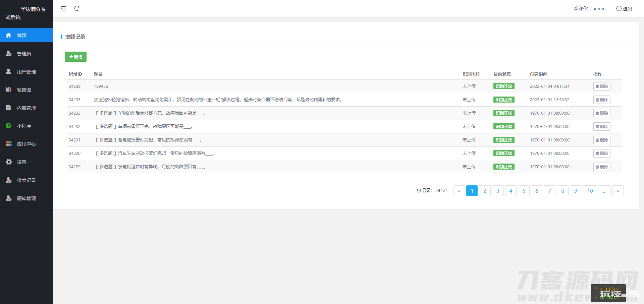Click the 内容管理 document icon
644x304 pixels.
click(x=8, y=108)
